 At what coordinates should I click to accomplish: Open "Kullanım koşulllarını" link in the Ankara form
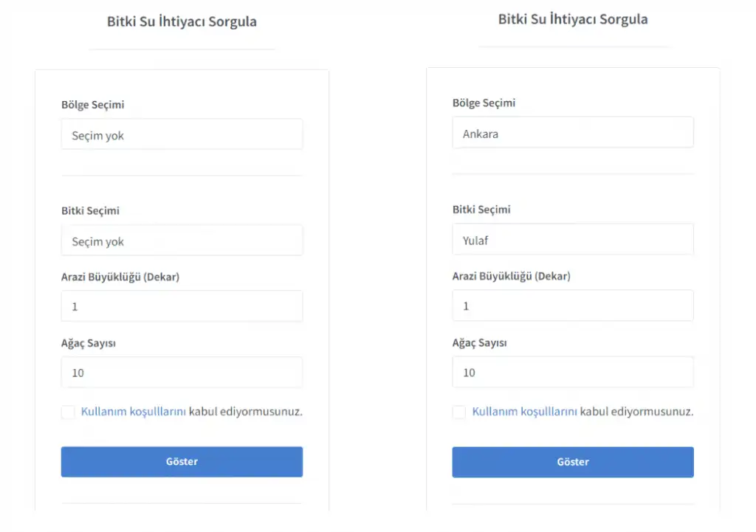click(x=524, y=412)
